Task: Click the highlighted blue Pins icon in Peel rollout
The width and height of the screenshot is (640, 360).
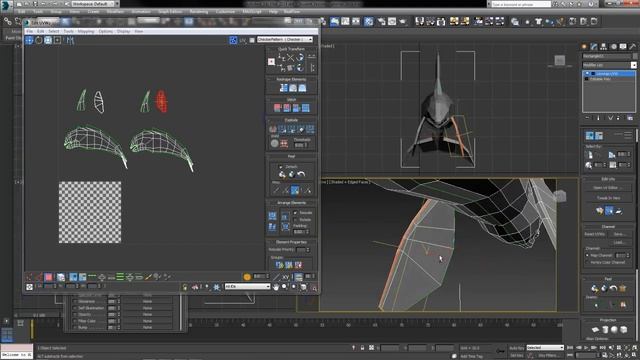Action: (x=295, y=190)
